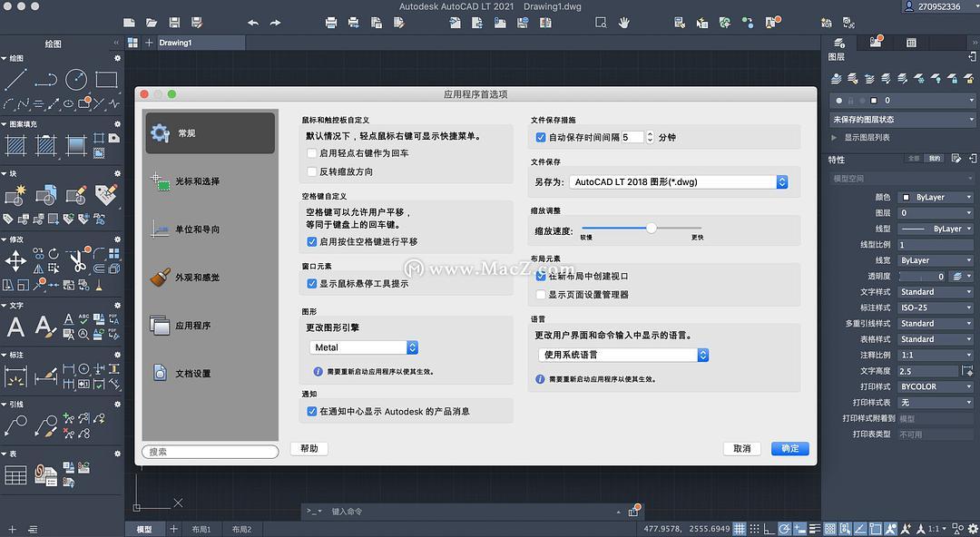The image size is (980, 537).
Task: Click the 颜色 ByLayer color swatch
Action: (906, 197)
